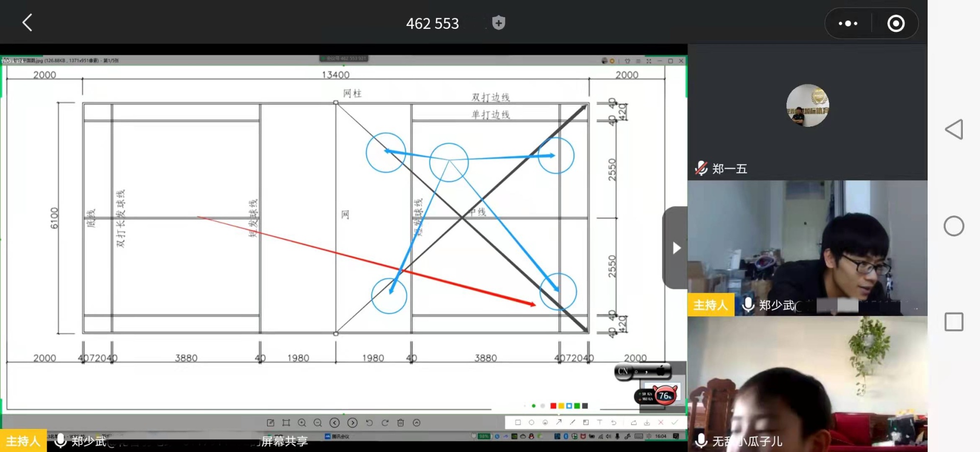This screenshot has width=980, height=452.
Task: Open the three-dots more options menu
Action: (848, 24)
